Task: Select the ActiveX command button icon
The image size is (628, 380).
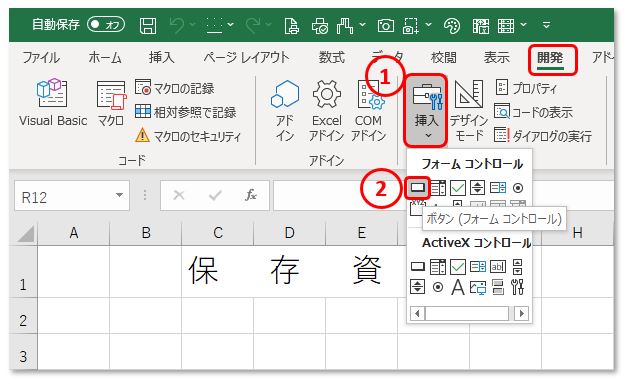Action: pyautogui.click(x=418, y=266)
